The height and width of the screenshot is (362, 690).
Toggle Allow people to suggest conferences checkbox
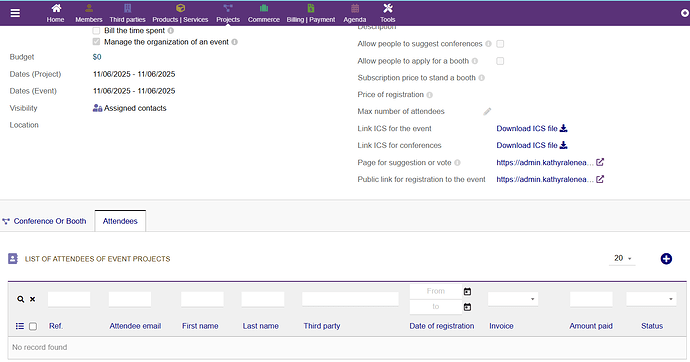pos(500,44)
